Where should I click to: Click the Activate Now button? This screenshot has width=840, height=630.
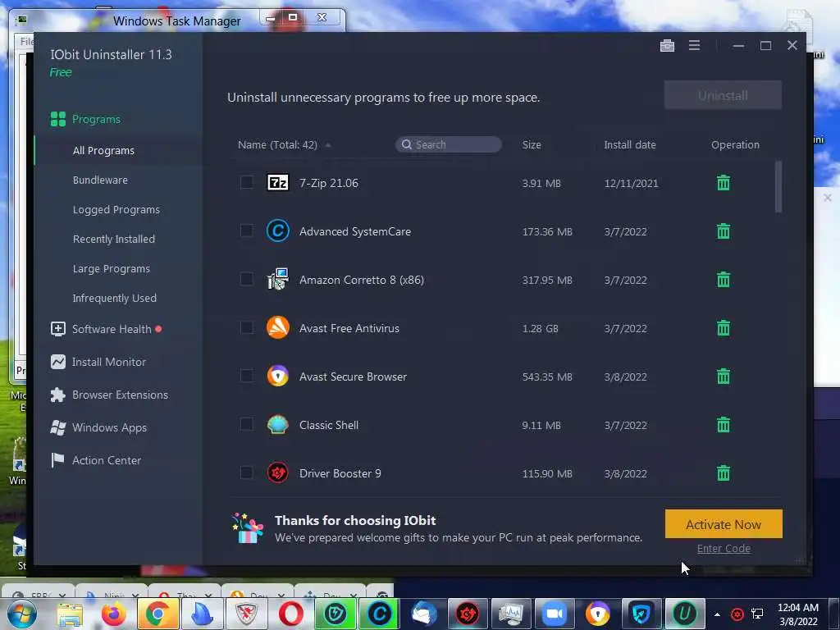click(724, 524)
